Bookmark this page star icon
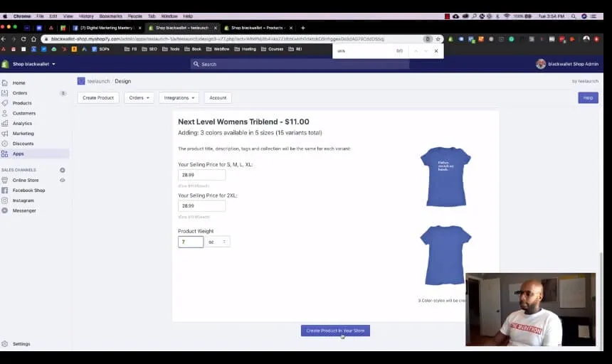Viewport: 612px width, 364px height. pyautogui.click(x=438, y=39)
